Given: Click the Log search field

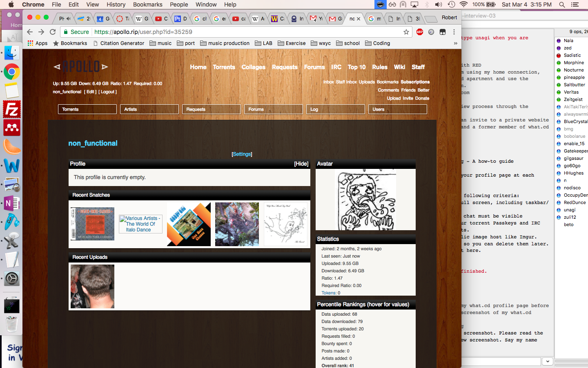Looking at the screenshot, I should [336, 109].
